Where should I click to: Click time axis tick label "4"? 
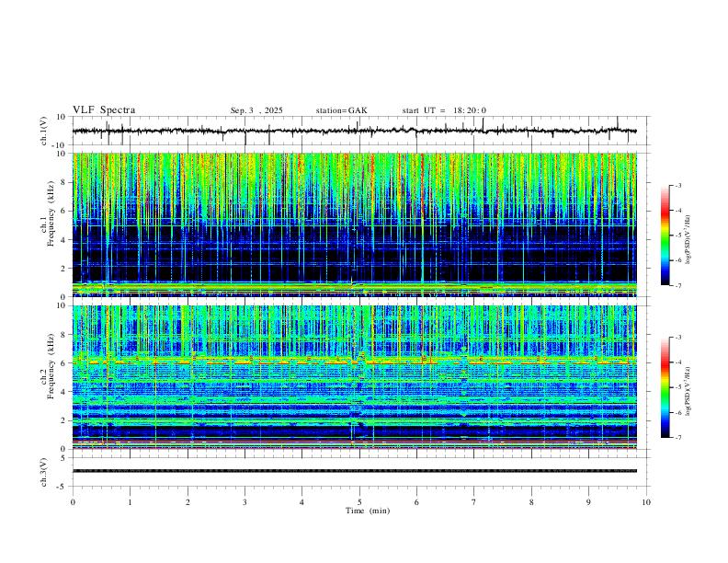coord(301,502)
